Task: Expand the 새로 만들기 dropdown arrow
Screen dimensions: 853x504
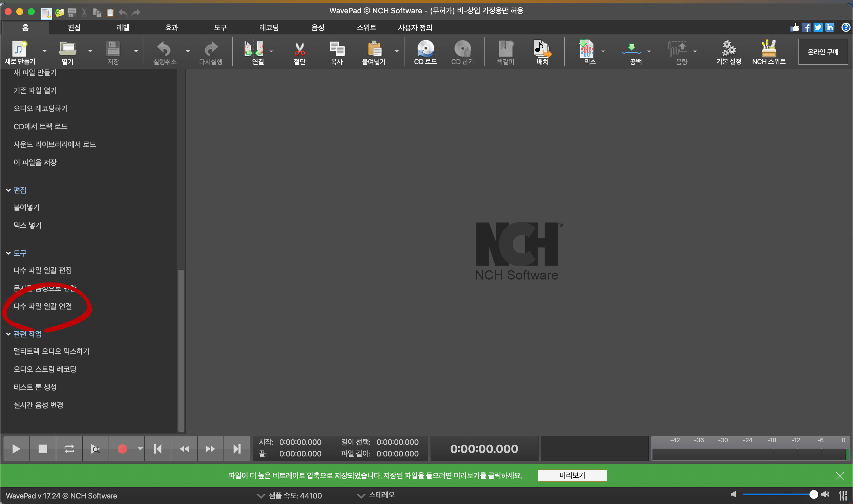Action: pos(44,51)
